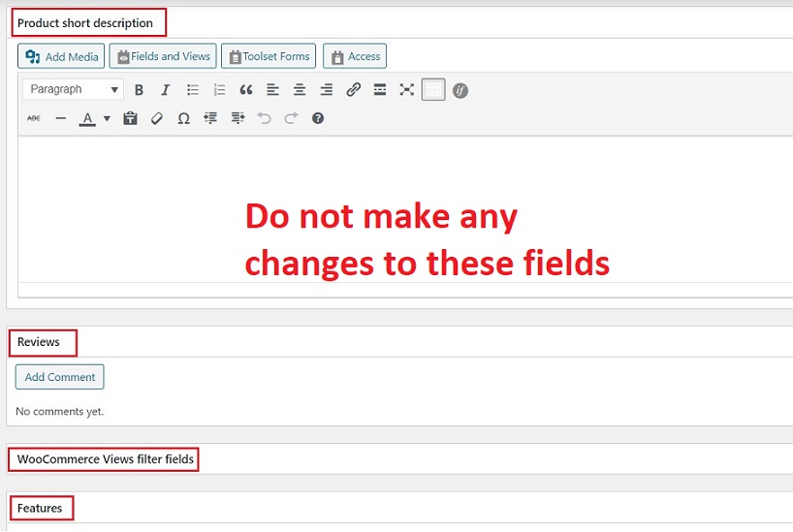Viewport: 793px width, 532px height.
Task: Insert a numbered list
Action: coord(219,90)
